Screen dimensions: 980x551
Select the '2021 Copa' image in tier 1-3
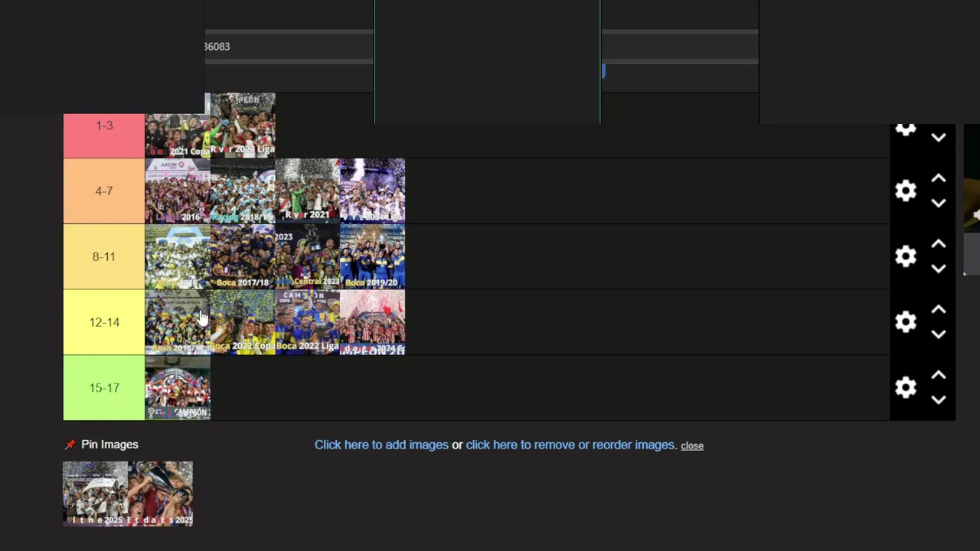tap(178, 135)
